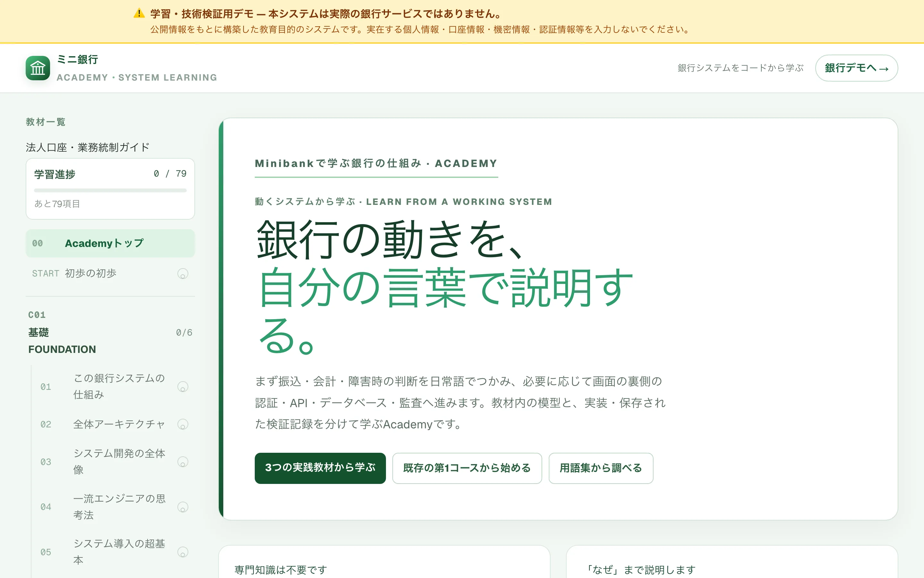The height and width of the screenshot is (578, 924).
Task: Click the yellow warning triangle icon in banner
Action: (139, 14)
